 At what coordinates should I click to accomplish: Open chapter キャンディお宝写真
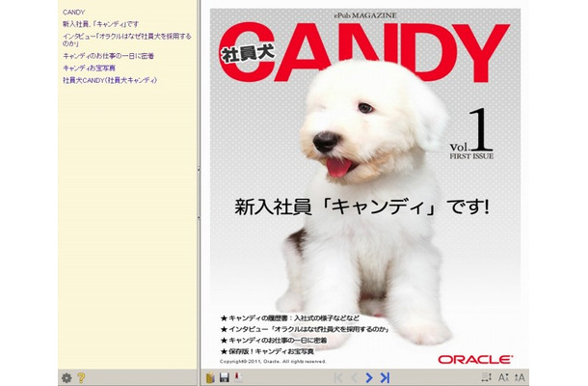pyautogui.click(x=89, y=68)
